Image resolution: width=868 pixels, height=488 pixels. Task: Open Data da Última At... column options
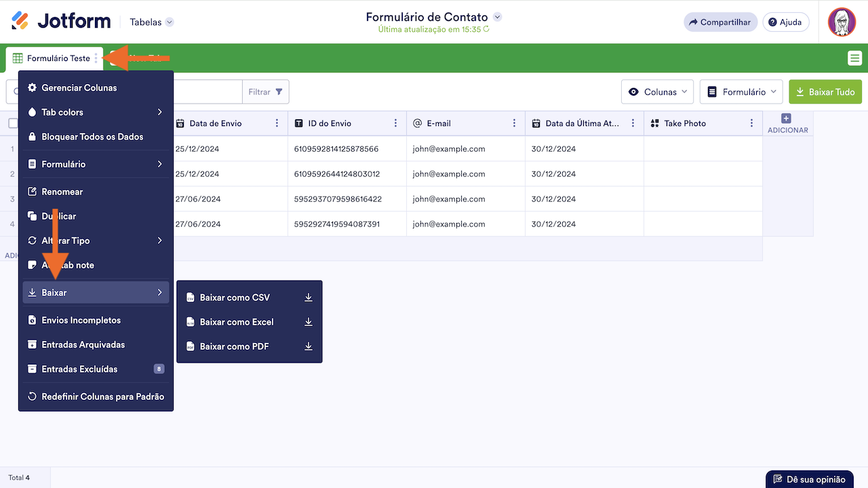pos(633,123)
